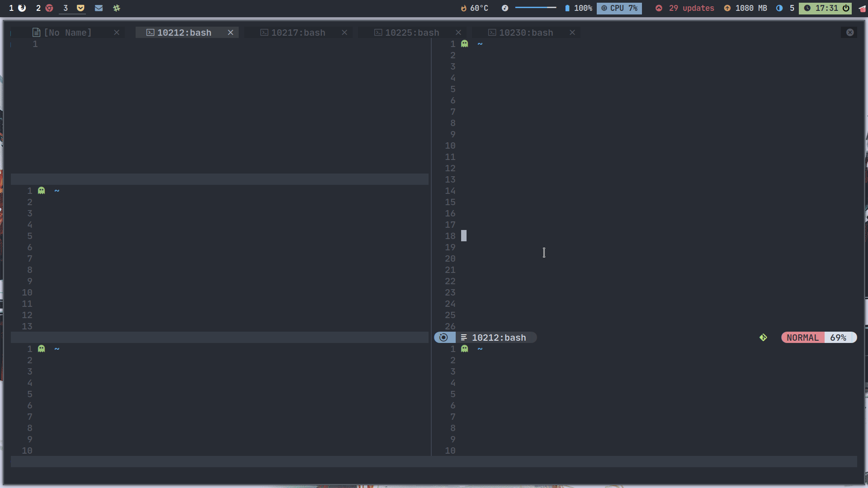The image size is (868, 488).
Task: Click the flame temperature indicator showing 60°C
Action: 474,8
